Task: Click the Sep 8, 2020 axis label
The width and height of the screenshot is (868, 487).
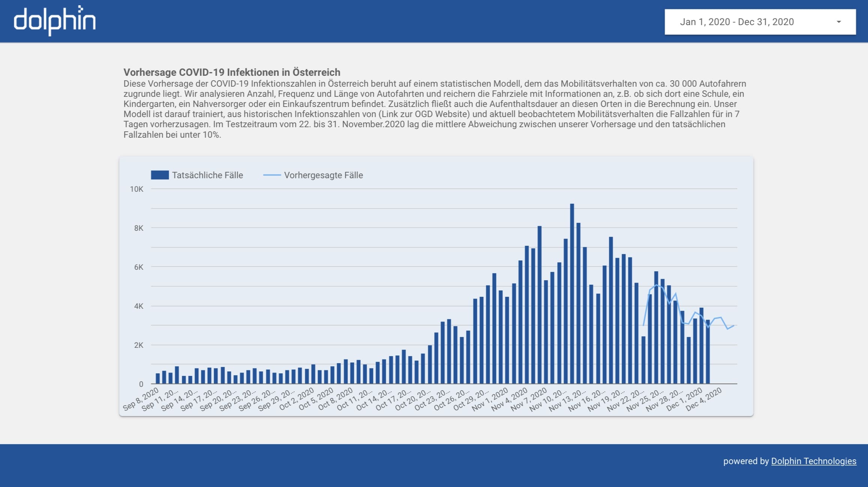Action: [141, 399]
